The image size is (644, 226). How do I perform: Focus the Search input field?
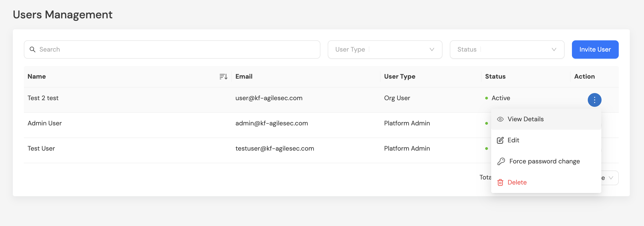click(175, 50)
